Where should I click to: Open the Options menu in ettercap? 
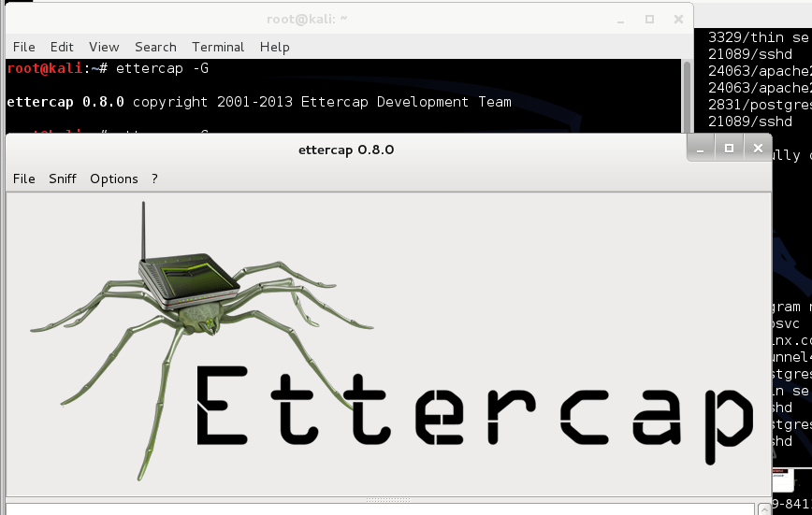[x=114, y=179]
